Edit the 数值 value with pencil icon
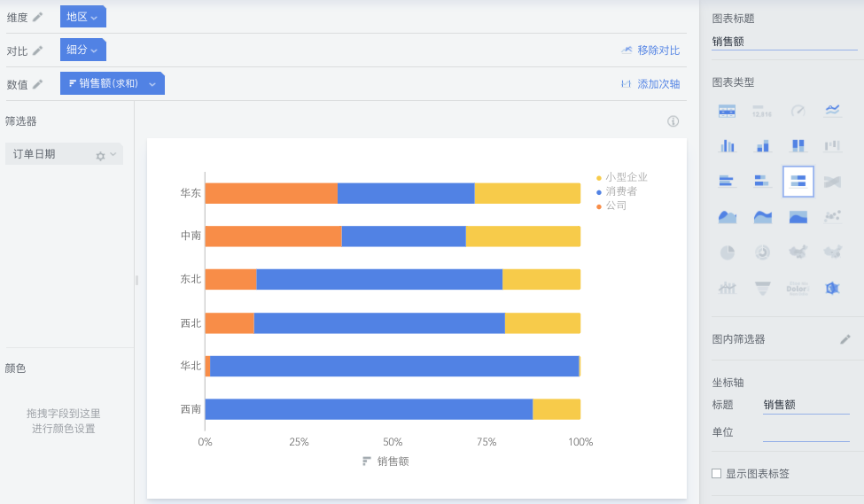This screenshot has width=864, height=504. click(37, 84)
